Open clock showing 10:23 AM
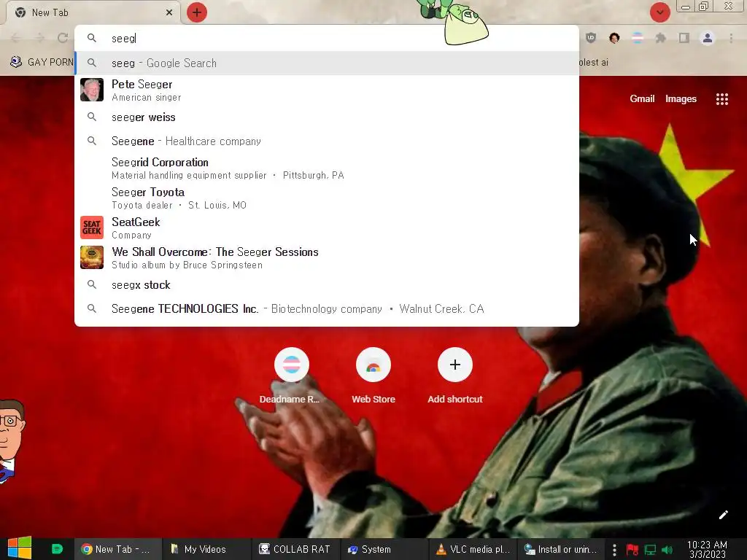Screen dimensions: 747x560 click(707, 549)
